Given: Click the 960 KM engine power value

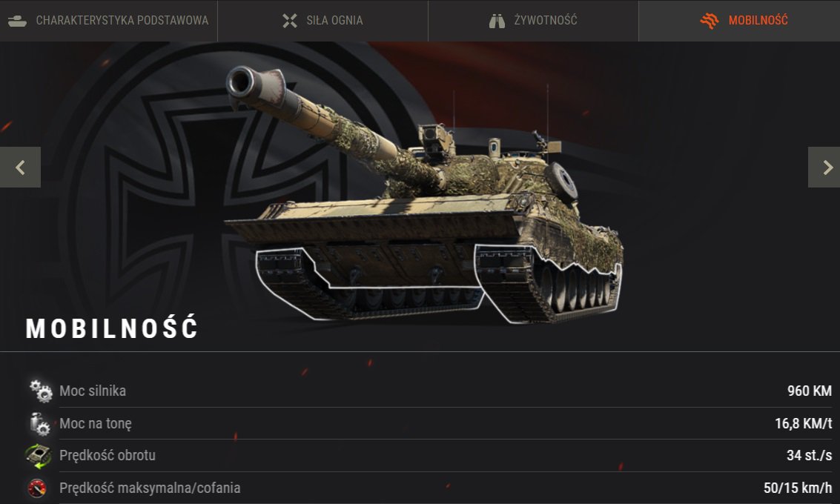Looking at the screenshot, I should click(810, 391).
